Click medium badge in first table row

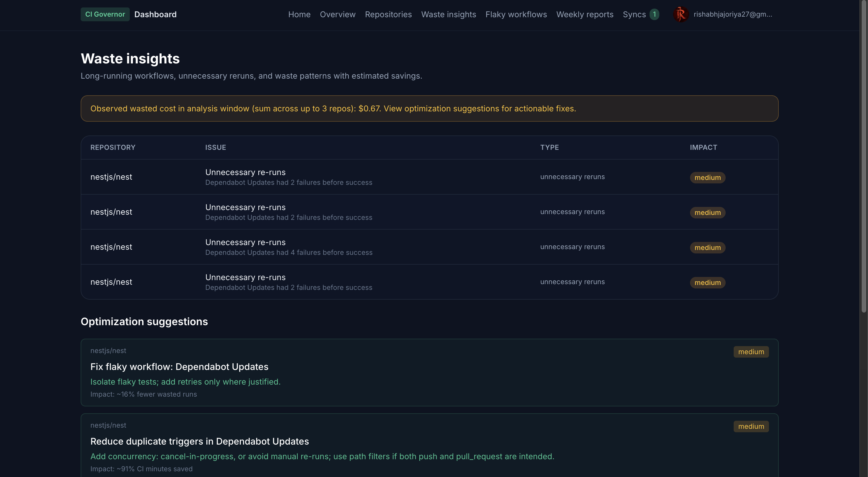point(707,178)
